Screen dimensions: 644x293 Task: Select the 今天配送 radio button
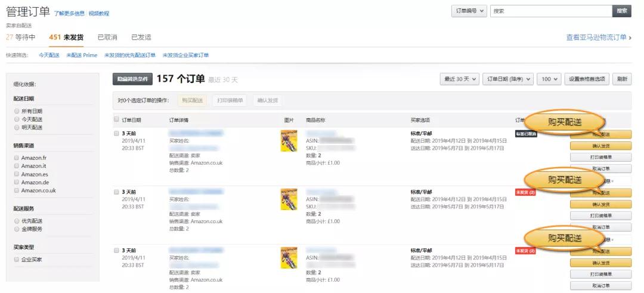[17, 119]
